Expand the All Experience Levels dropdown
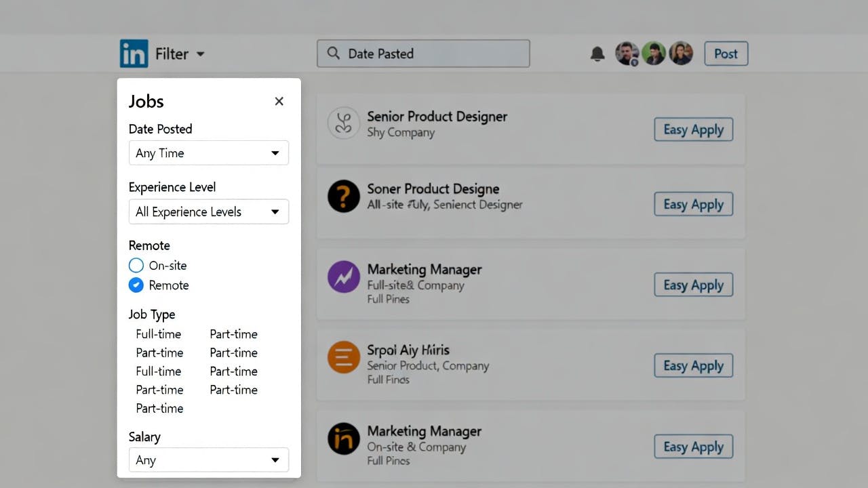Viewport: 868px width, 488px height. point(208,211)
